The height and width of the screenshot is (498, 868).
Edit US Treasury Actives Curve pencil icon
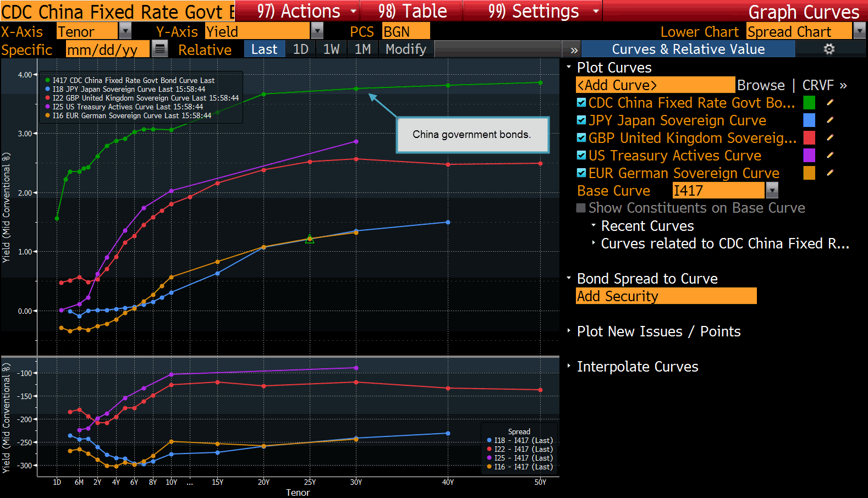tap(830, 155)
